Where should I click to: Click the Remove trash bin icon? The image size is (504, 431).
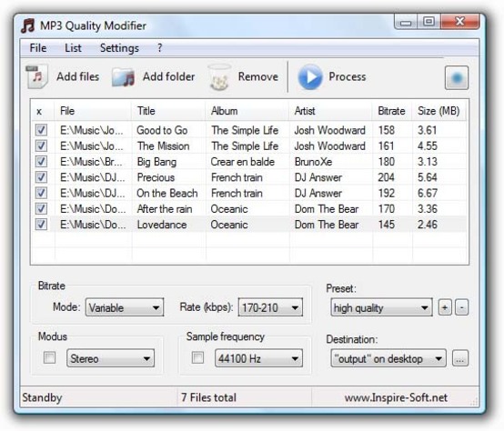pyautogui.click(x=219, y=76)
